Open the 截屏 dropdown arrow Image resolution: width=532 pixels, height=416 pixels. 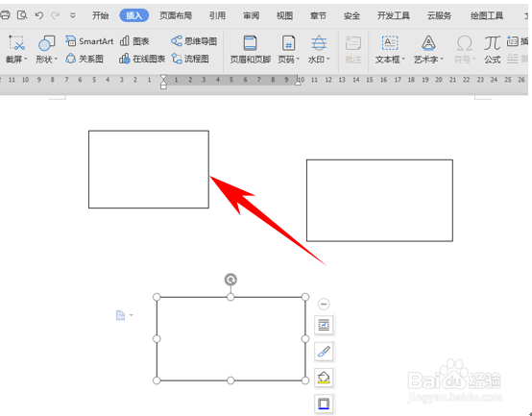coord(26,60)
